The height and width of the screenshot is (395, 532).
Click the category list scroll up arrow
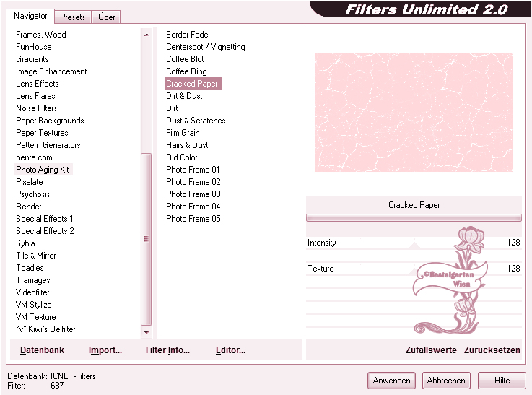coord(147,35)
